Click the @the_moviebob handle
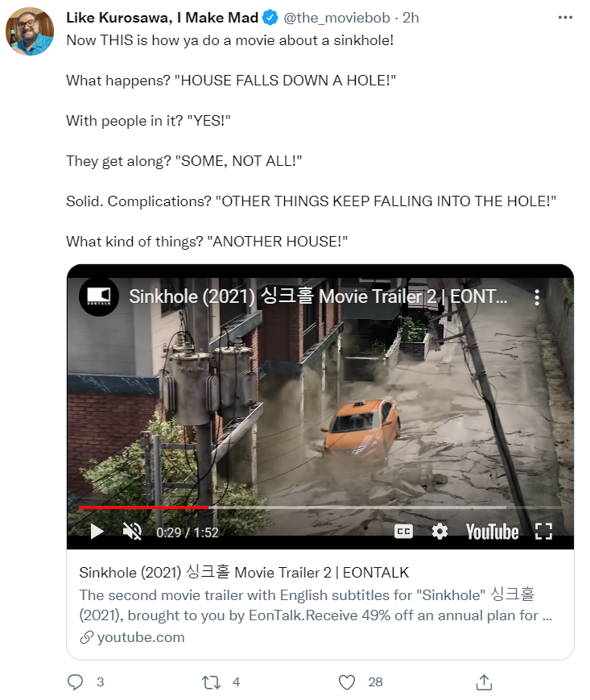 point(336,18)
